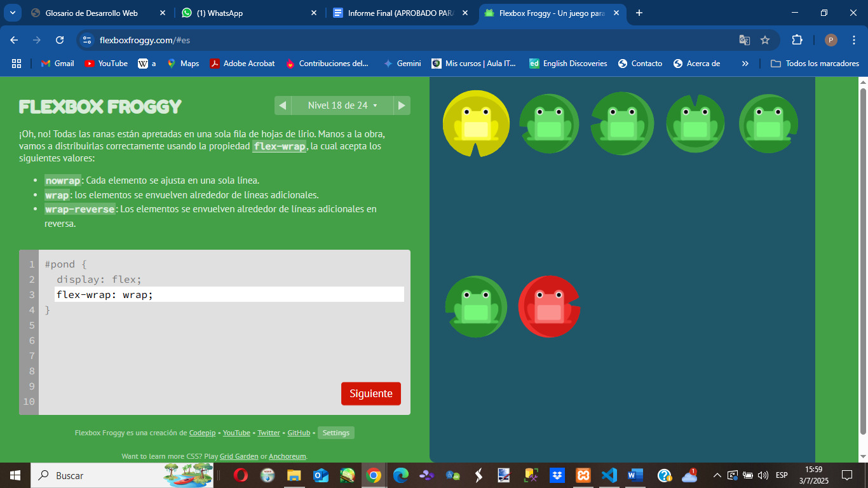This screenshot has height=488, width=868.
Task: Open the Extensions puzzle icon
Action: pyautogui.click(x=797, y=40)
